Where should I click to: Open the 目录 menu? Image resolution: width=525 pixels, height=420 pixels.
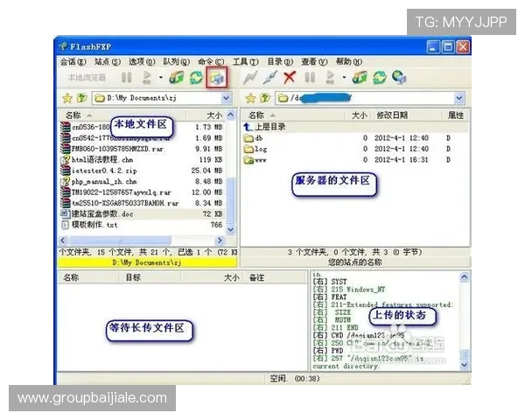pos(280,61)
